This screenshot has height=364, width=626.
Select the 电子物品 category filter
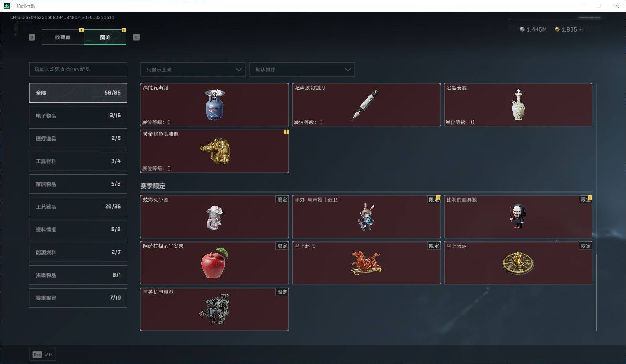(x=78, y=116)
